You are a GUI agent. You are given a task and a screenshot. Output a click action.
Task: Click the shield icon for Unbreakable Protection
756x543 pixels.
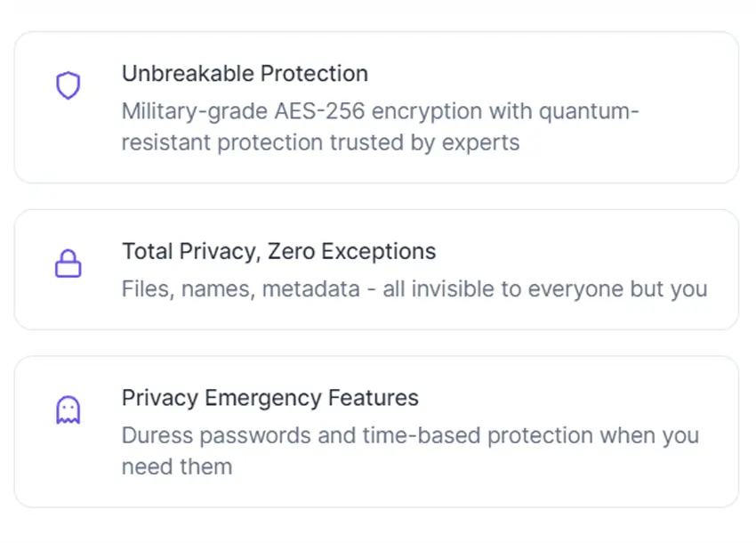pyautogui.click(x=68, y=85)
